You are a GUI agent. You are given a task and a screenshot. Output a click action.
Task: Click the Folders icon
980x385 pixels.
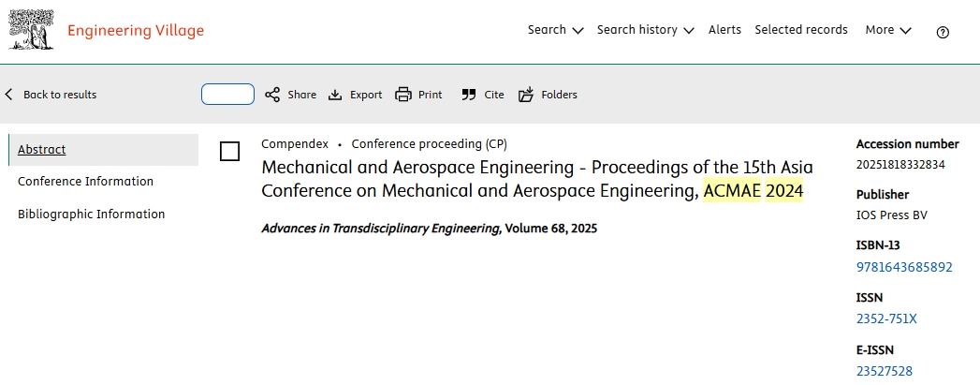[x=526, y=95]
